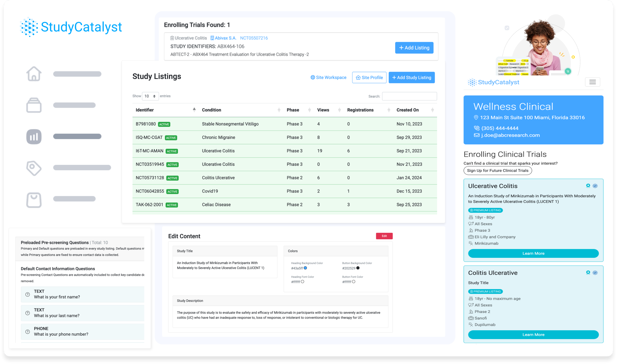Click the red Edit button
The height and width of the screenshot is (364, 617).
click(x=384, y=236)
